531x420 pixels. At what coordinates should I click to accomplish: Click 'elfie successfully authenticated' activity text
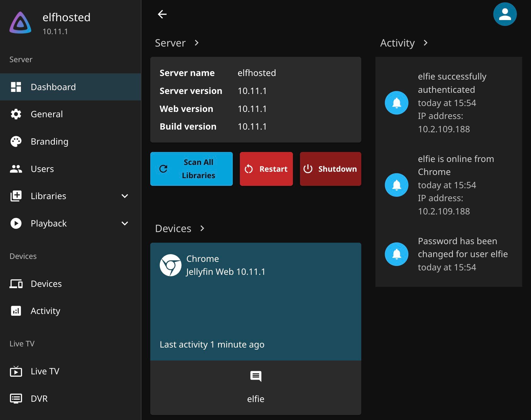click(x=452, y=83)
